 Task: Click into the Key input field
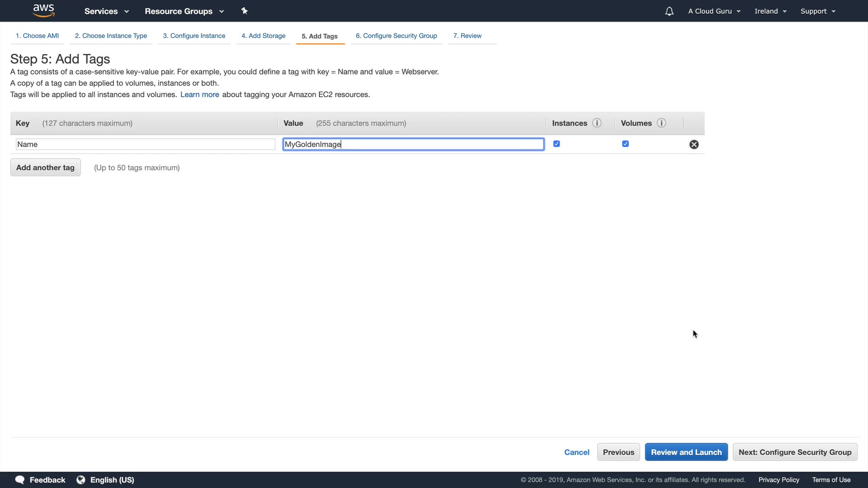pos(145,144)
